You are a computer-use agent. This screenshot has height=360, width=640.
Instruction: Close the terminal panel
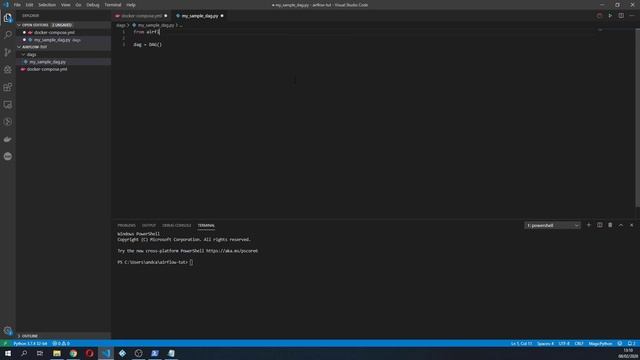pos(631,225)
